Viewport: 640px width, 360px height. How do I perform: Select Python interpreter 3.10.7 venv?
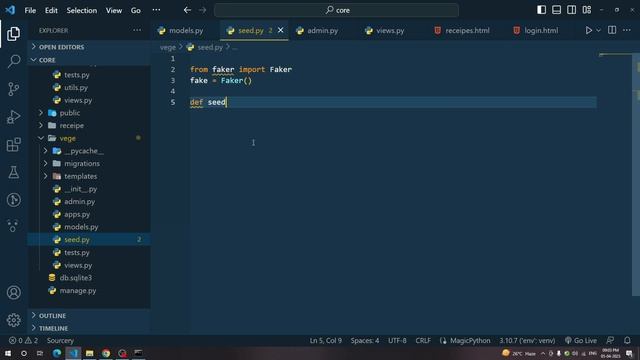click(527, 340)
